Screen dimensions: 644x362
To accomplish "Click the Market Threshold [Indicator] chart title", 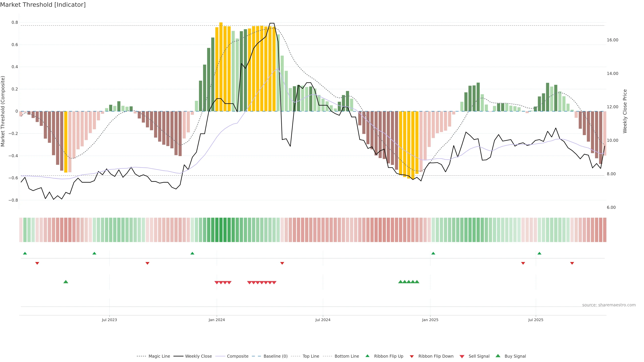I will click(x=43, y=5).
